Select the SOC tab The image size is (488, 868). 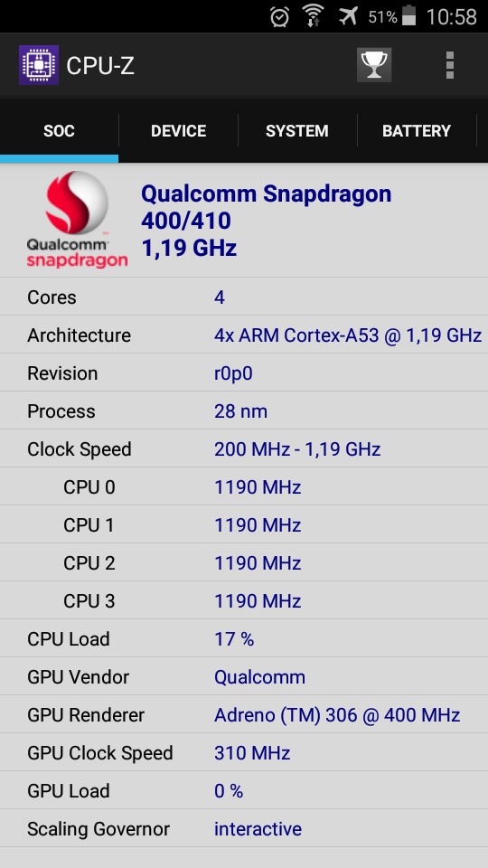60,131
